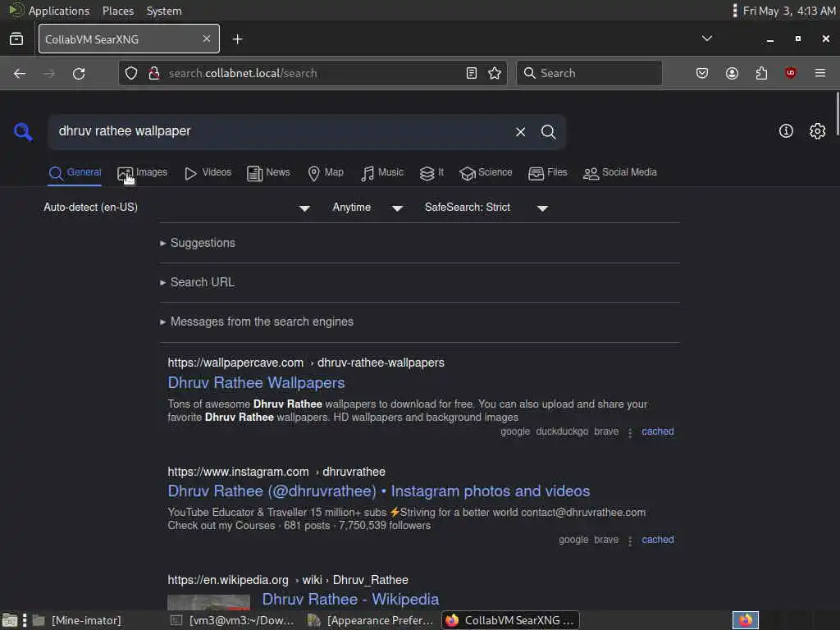Open the Dhruv Rathee Wallpapers result
Screen dimensions: 840x630
(256, 382)
